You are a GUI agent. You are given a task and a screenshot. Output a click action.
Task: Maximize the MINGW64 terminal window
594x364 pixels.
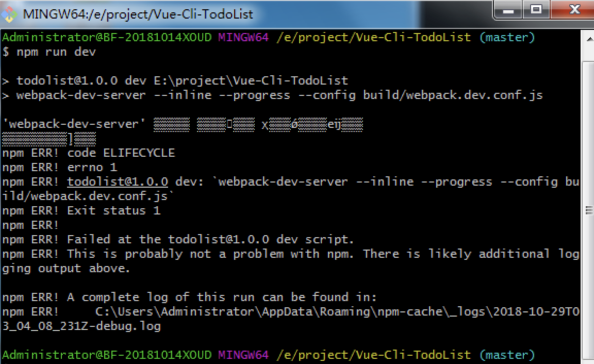pos(536,9)
